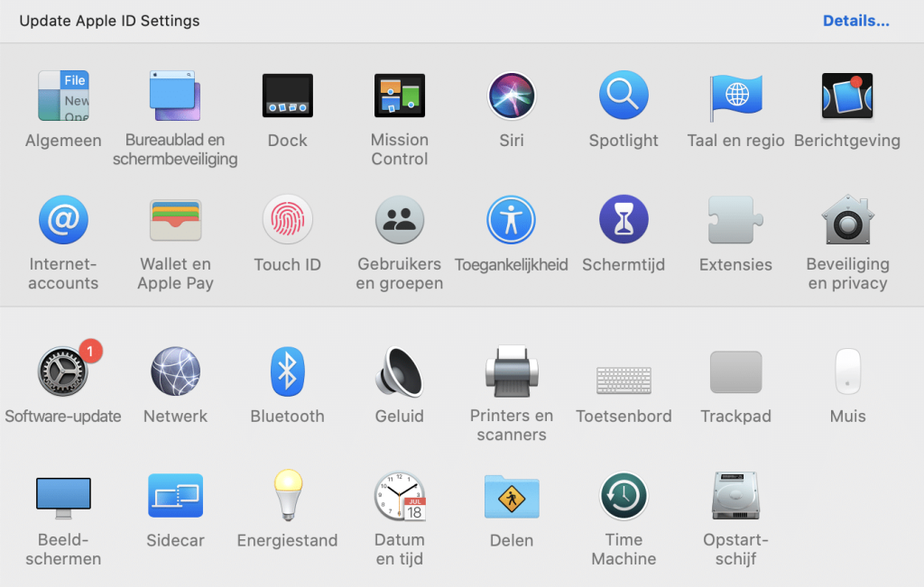Open Bureaublad en schermbeveiliging settings
Screen dimensions: 924x587
(x=175, y=96)
